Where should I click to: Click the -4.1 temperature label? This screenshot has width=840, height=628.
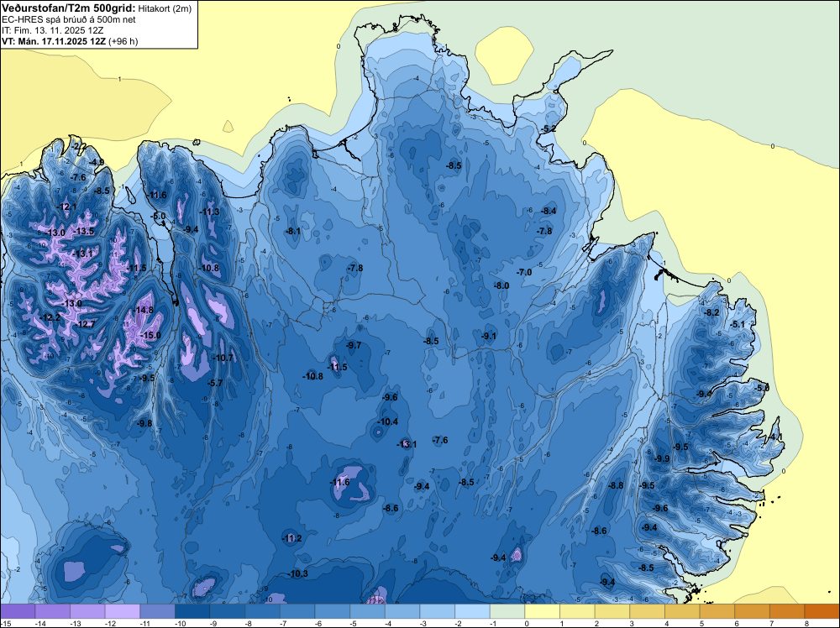pos(774,437)
